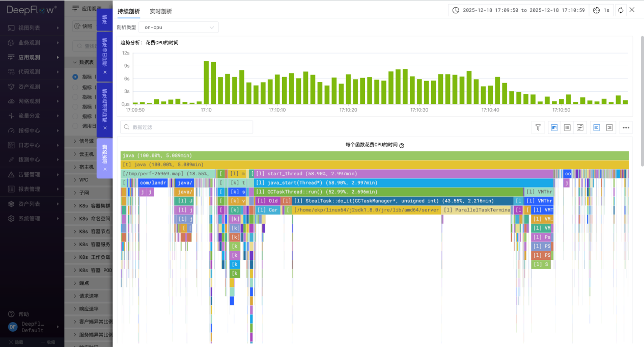Switch to right-aligned text icon
Screen dimensions: 644x347
[x=609, y=127]
